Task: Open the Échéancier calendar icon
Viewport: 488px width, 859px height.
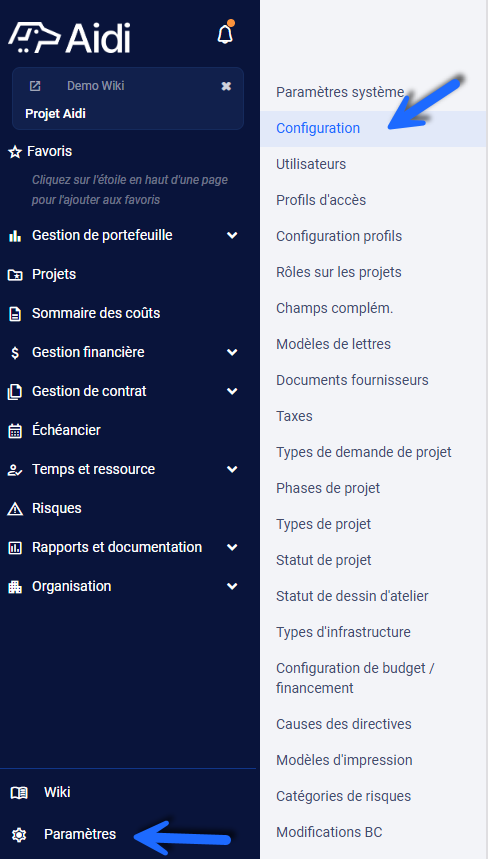Action: tap(15, 431)
